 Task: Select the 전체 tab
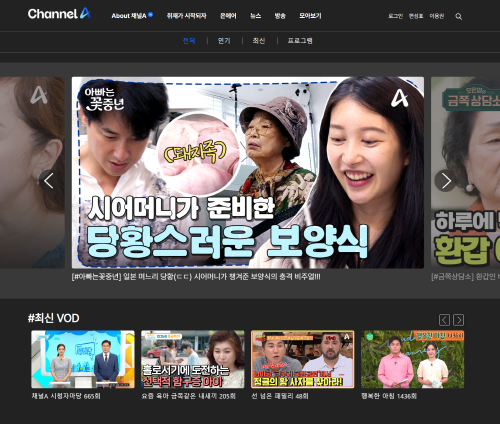[x=189, y=41]
